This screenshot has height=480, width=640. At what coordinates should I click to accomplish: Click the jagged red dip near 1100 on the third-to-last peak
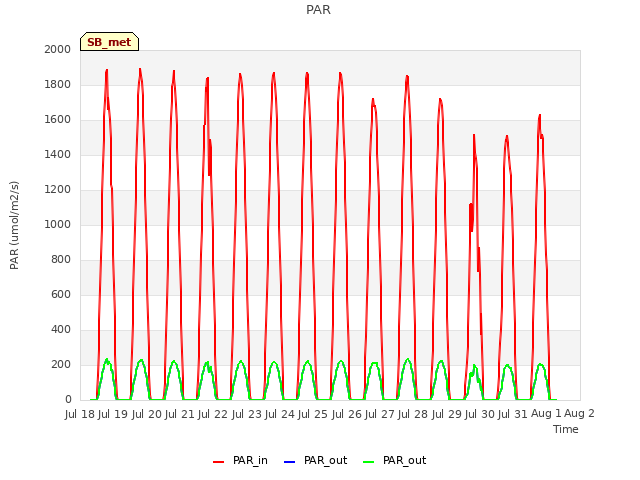tap(471, 217)
